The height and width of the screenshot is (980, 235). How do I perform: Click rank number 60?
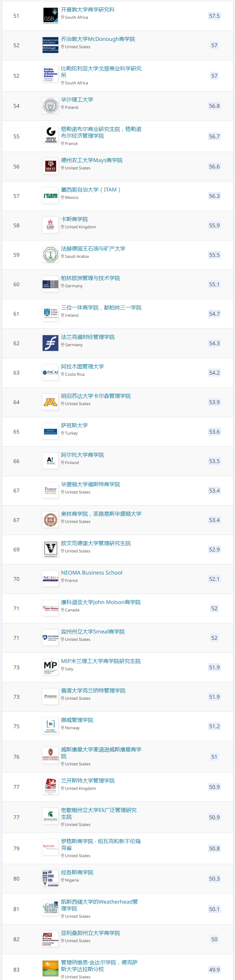16,285
